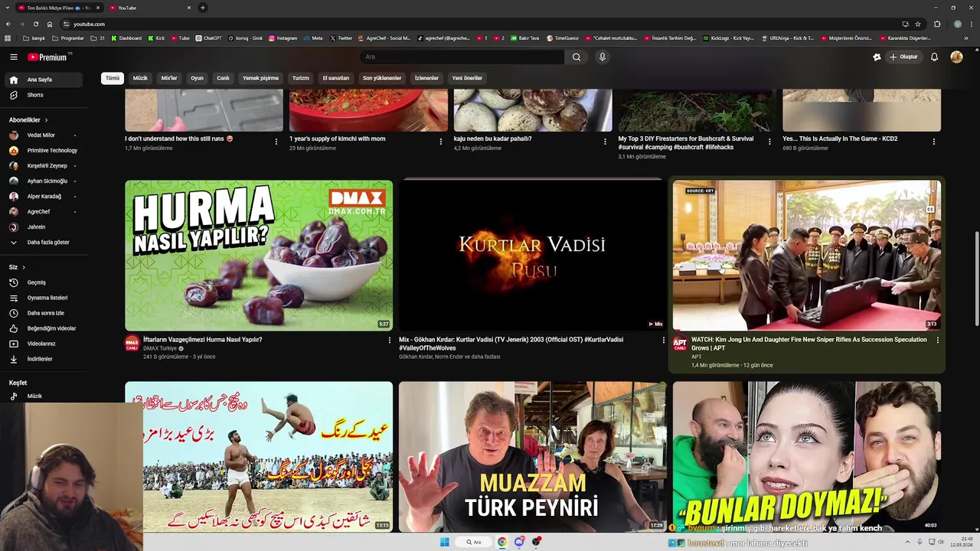Click the icon left of Oluştur
The image size is (980, 551).
(877, 57)
